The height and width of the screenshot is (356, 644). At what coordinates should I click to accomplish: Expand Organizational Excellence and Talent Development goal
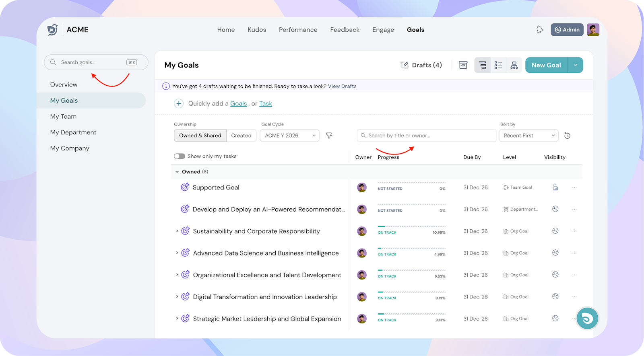pyautogui.click(x=177, y=275)
